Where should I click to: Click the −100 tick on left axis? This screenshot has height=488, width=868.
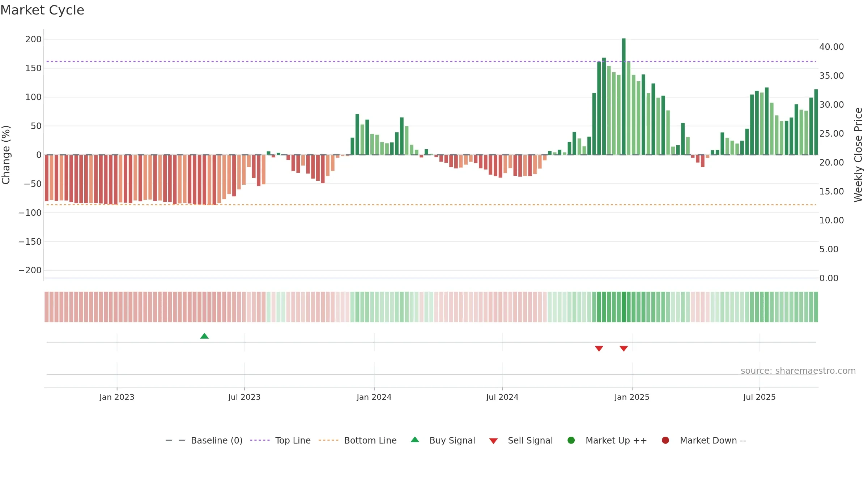coord(30,213)
